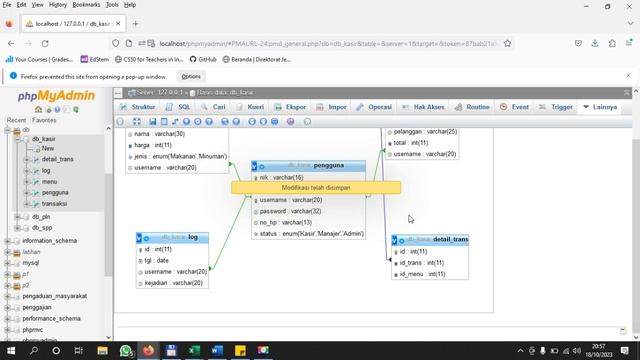
Task: Open the Firefox History menu
Action: pyautogui.click(x=58, y=5)
